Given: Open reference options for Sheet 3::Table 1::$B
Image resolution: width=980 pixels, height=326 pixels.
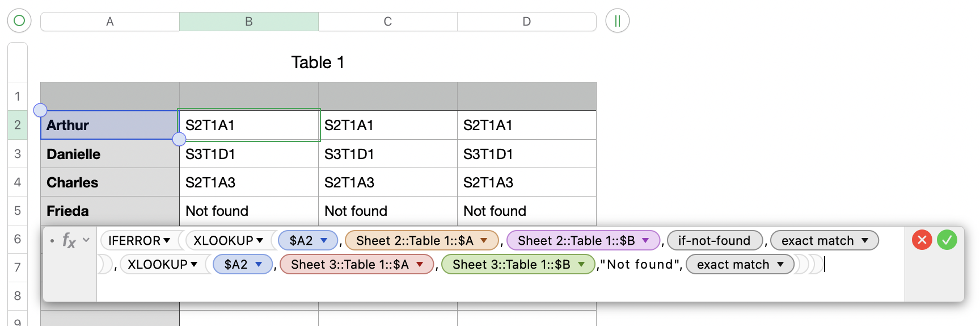Looking at the screenshot, I should click(x=581, y=265).
